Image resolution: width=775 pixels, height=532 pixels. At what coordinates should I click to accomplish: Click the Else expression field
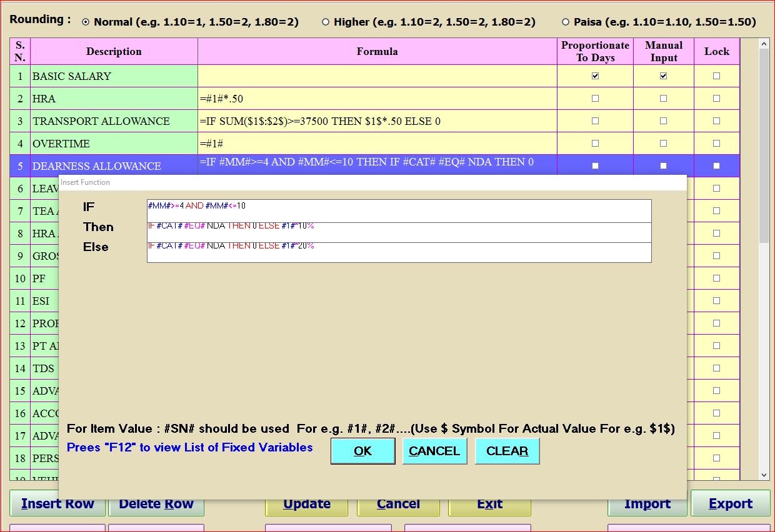pos(399,252)
